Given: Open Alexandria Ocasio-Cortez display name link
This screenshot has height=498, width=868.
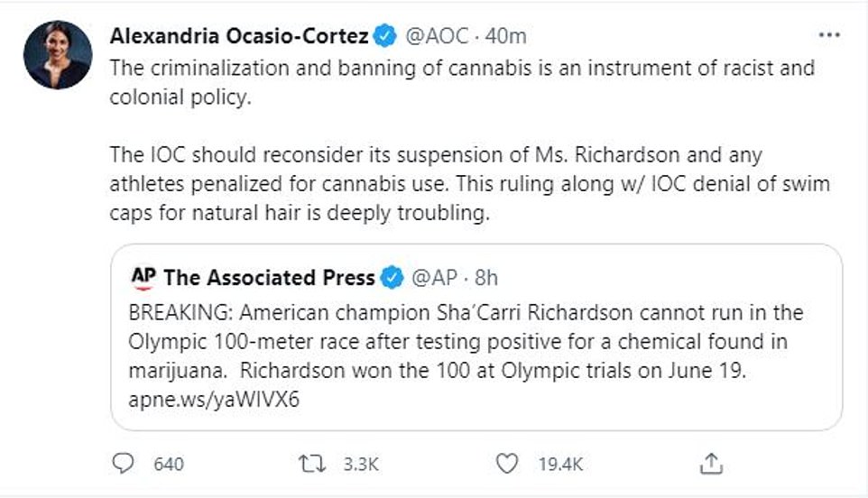Looking at the screenshot, I should [239, 37].
